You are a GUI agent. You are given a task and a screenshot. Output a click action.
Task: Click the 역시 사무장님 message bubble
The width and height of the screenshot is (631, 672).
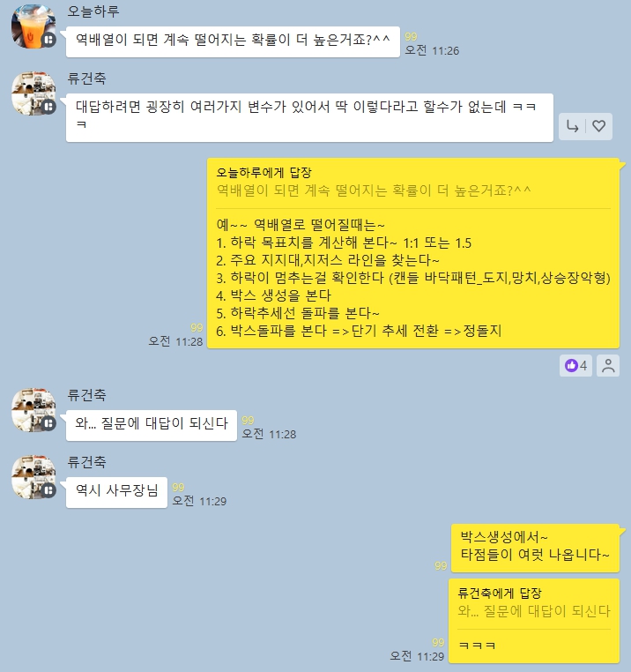click(x=116, y=492)
